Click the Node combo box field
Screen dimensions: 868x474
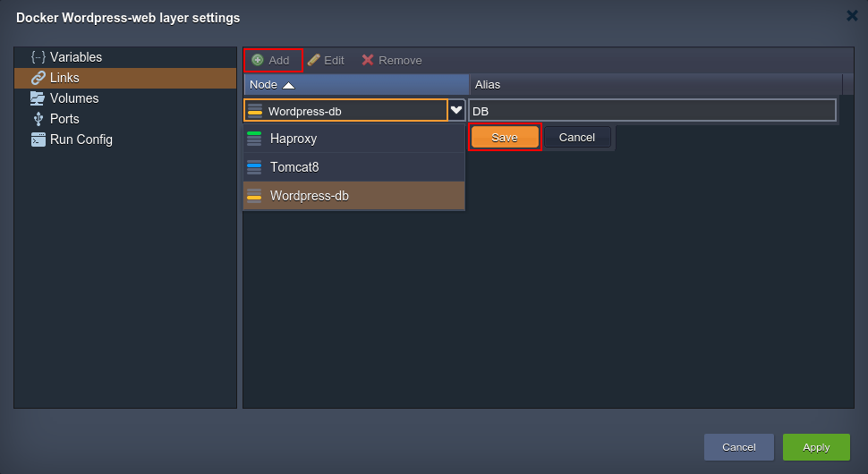pos(346,111)
